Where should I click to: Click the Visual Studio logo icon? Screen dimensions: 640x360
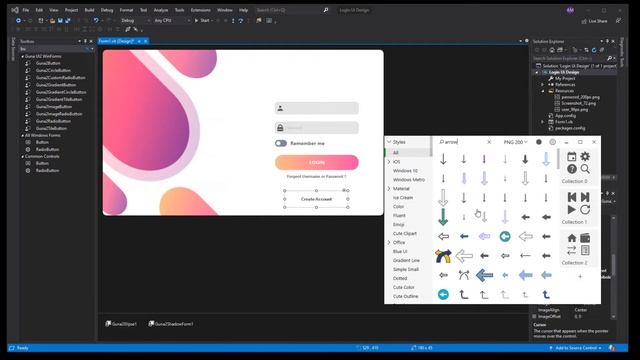pyautogui.click(x=15, y=10)
